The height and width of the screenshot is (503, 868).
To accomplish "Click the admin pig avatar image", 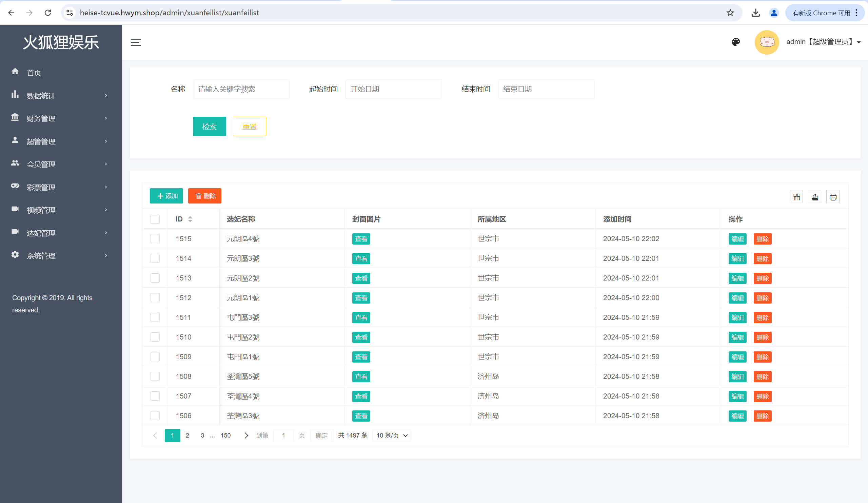I will tap(766, 42).
